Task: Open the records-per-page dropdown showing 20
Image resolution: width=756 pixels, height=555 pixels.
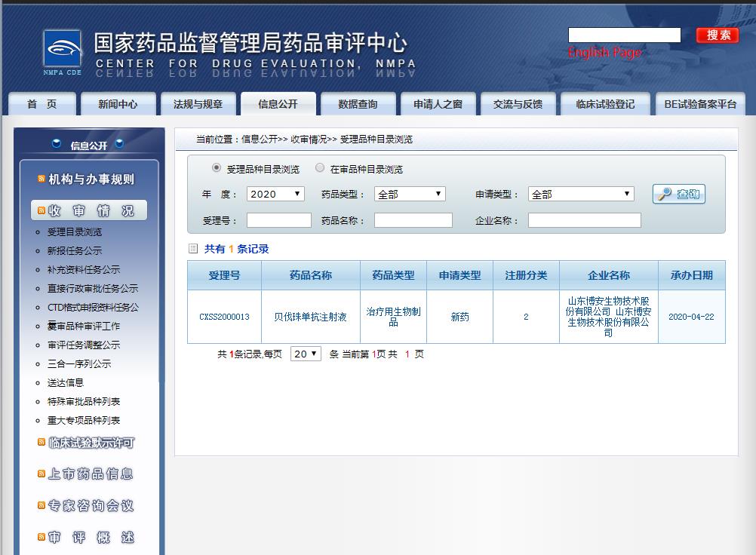Action: (x=306, y=354)
